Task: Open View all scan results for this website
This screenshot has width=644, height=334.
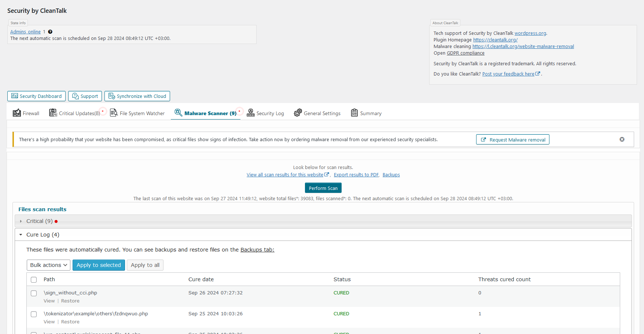Action: click(285, 175)
